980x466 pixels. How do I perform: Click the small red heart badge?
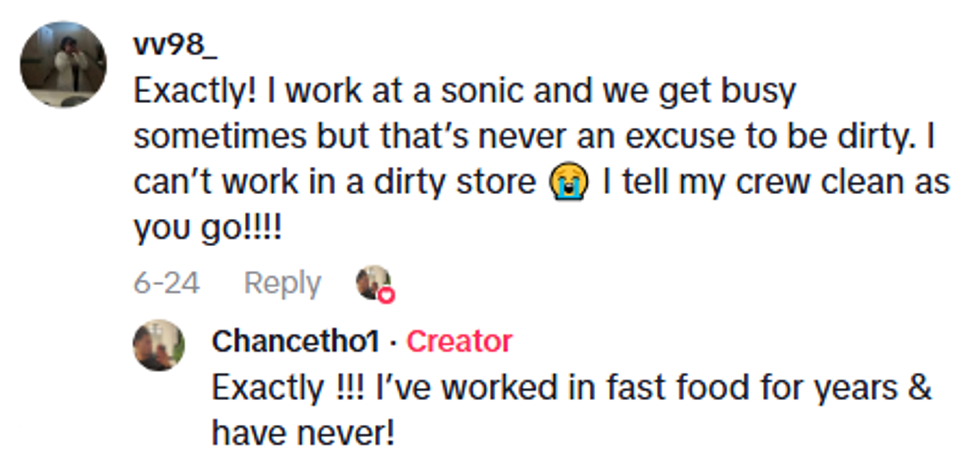point(385,295)
